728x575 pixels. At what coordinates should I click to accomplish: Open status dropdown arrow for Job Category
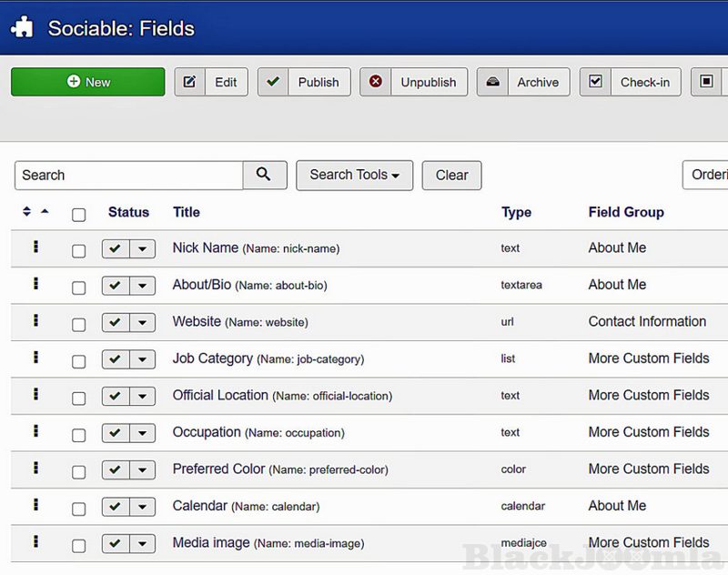click(142, 359)
